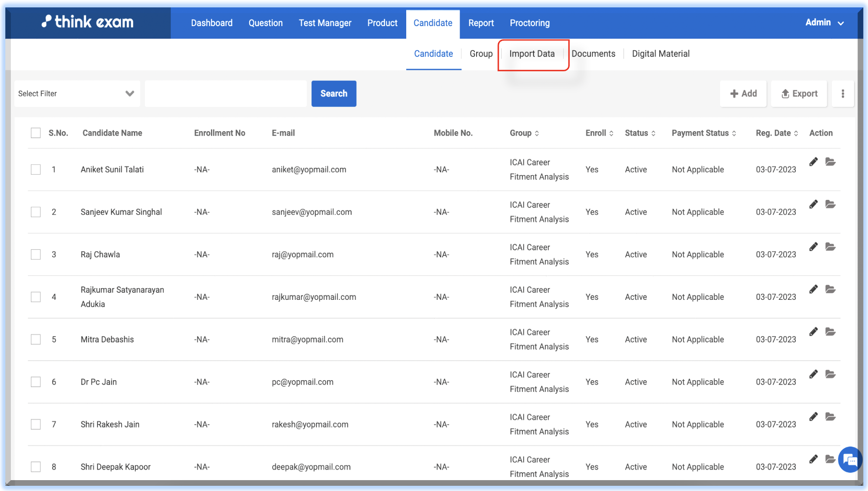Check the box for Sanjeev Kumar Singhal

(36, 212)
